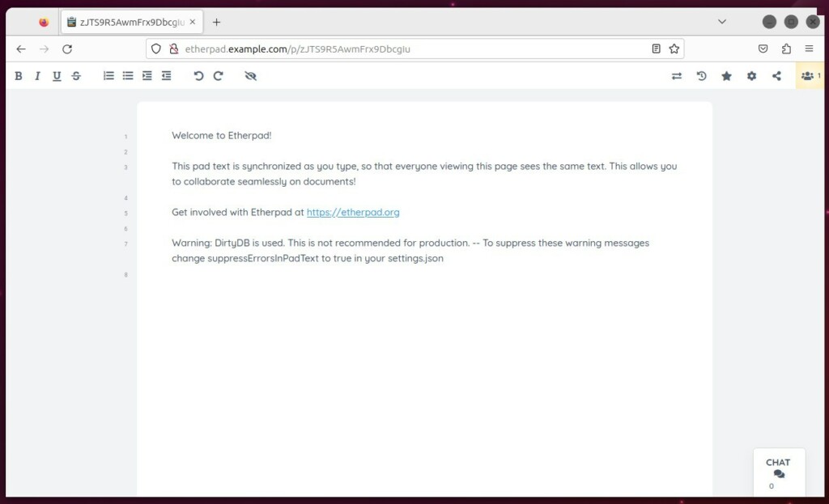829x504 pixels.
Task: Undo the last edit
Action: coord(199,76)
